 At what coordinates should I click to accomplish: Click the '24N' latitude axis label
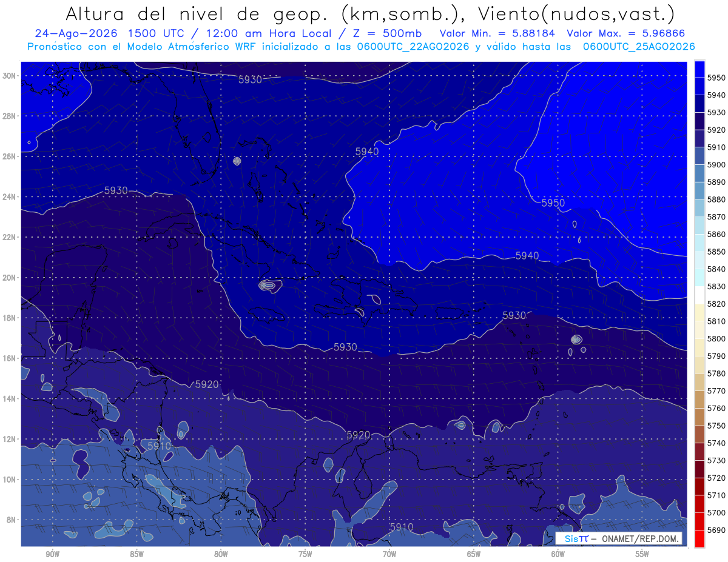(x=9, y=196)
